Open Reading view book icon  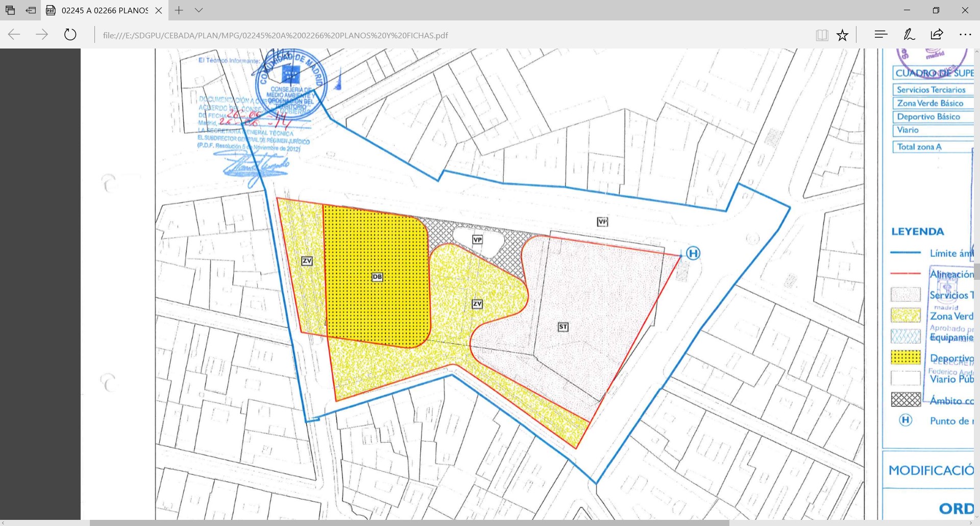pos(821,35)
